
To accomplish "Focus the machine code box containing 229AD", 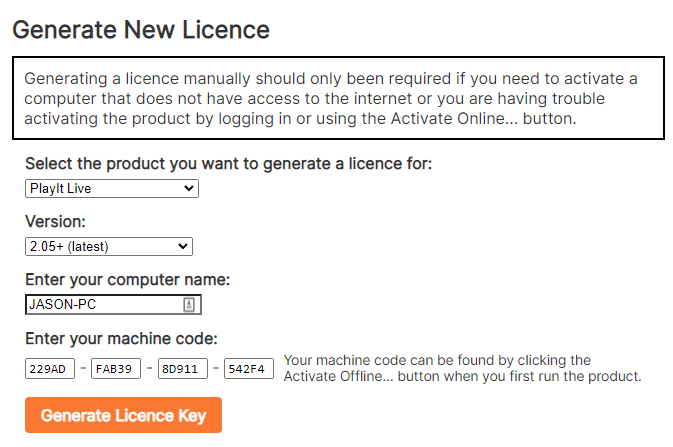I will (x=50, y=369).
